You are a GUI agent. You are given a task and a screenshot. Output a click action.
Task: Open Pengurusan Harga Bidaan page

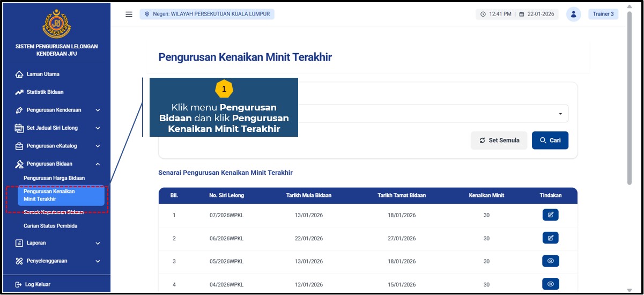tap(54, 178)
